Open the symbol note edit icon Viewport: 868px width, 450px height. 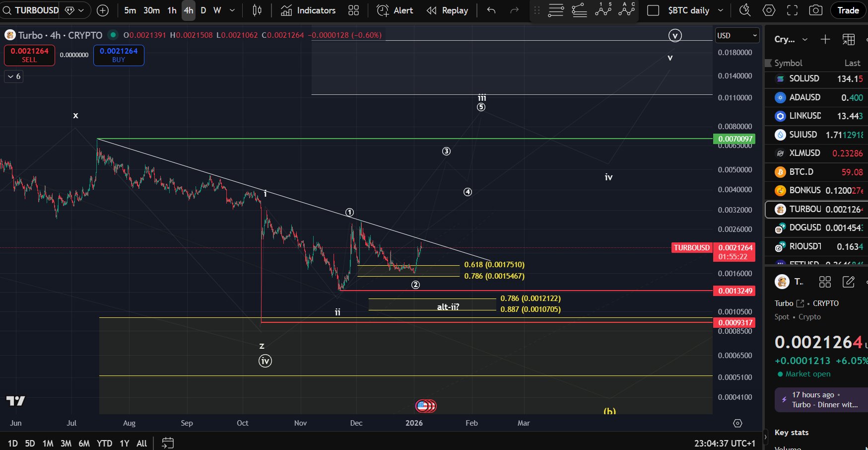point(849,282)
